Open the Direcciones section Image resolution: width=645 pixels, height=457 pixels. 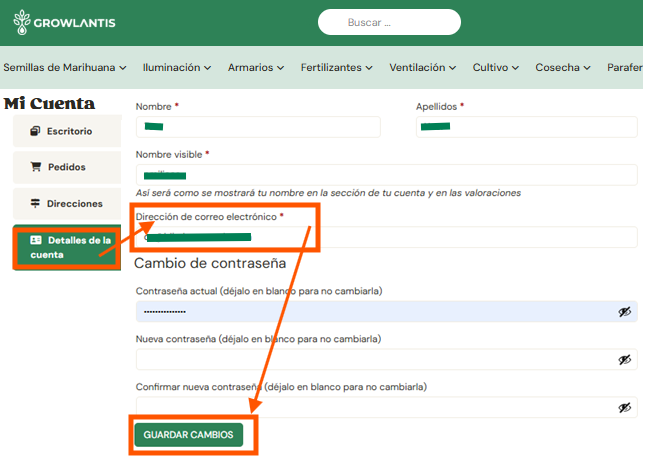point(67,204)
